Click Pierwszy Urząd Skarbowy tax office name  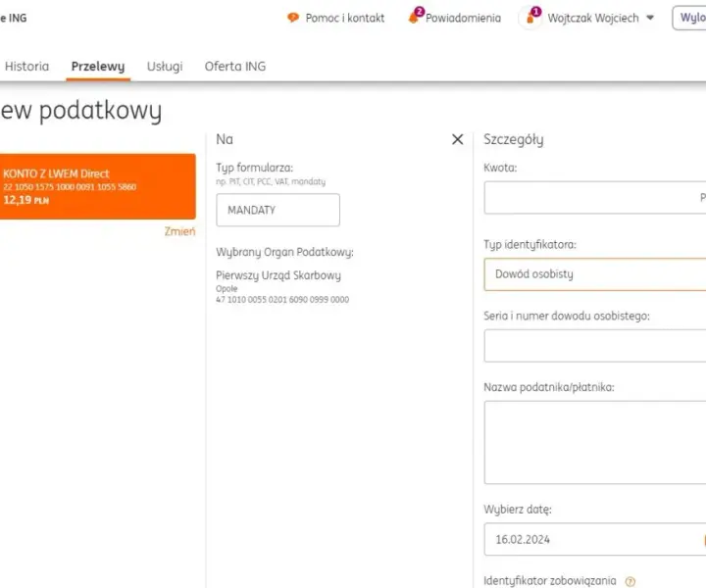coord(278,275)
